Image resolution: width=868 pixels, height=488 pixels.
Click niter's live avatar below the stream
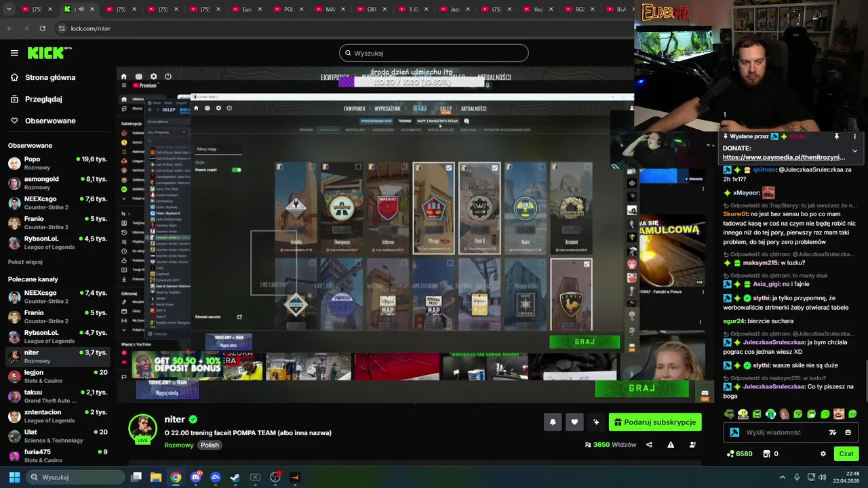coord(143,429)
